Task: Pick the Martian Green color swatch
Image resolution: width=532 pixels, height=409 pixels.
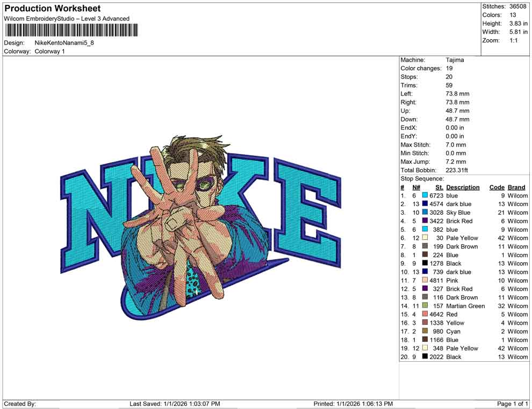Action: (x=425, y=305)
